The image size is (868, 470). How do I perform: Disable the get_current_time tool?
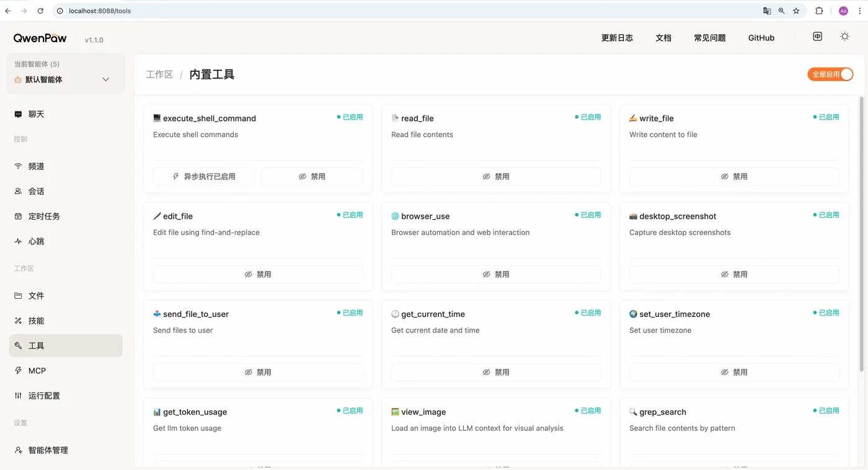pos(496,373)
